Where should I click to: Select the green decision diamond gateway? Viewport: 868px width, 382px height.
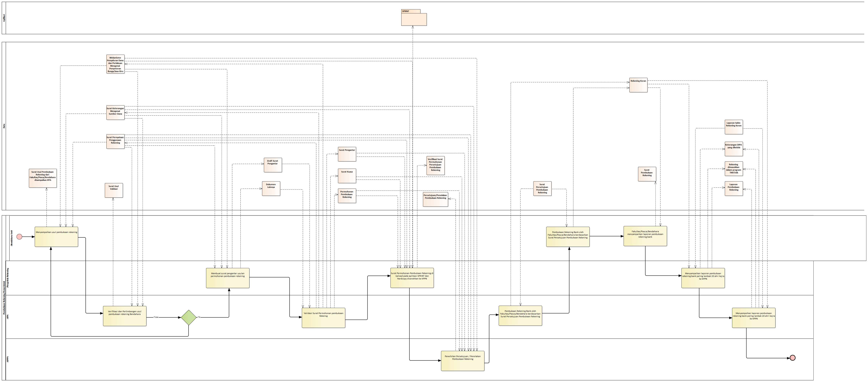point(189,318)
